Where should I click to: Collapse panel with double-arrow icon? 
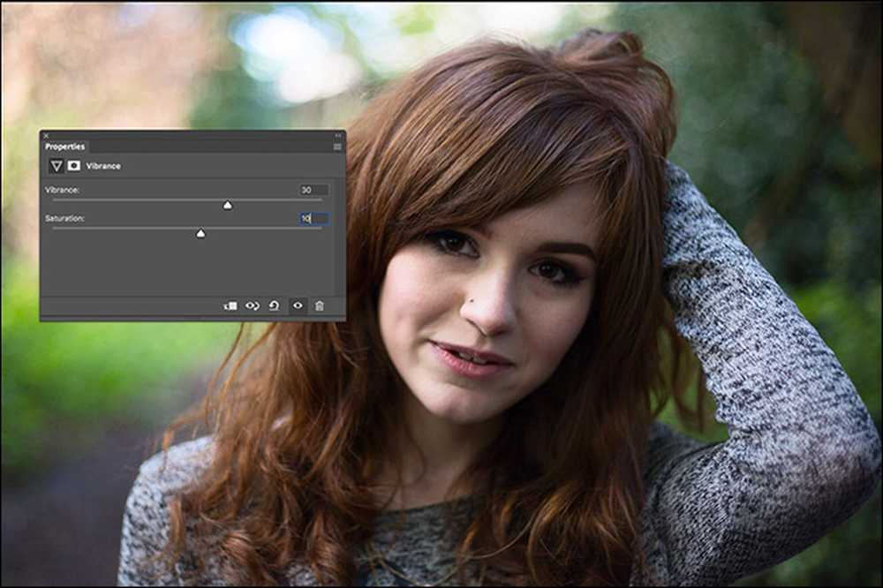pos(338,136)
